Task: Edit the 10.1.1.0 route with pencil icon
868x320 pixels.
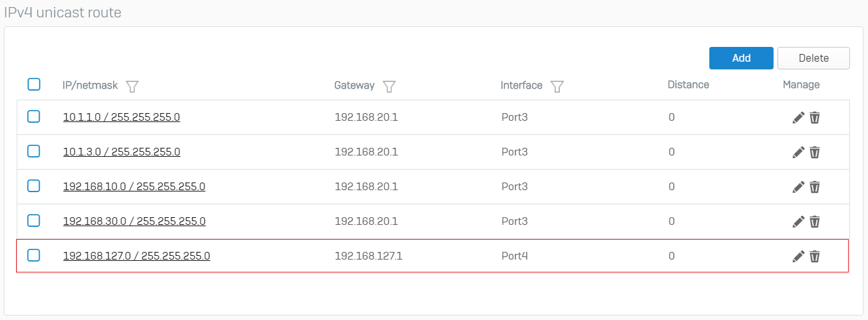Action: click(x=798, y=118)
